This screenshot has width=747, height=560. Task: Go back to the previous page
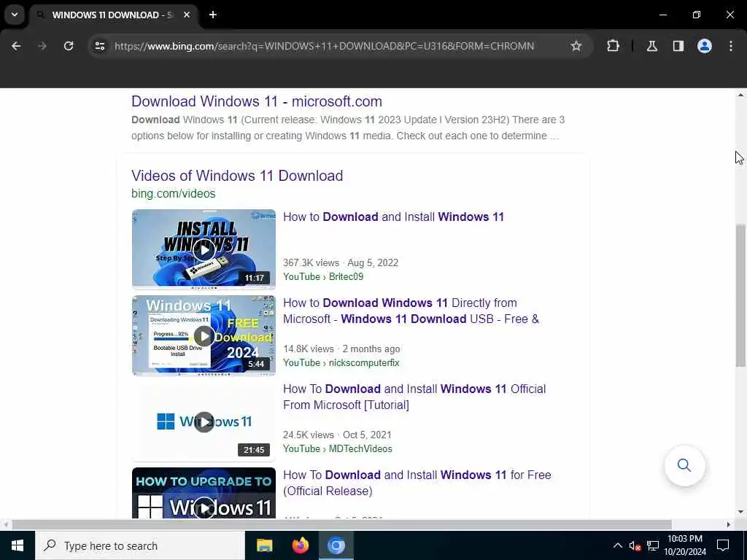[x=16, y=46]
